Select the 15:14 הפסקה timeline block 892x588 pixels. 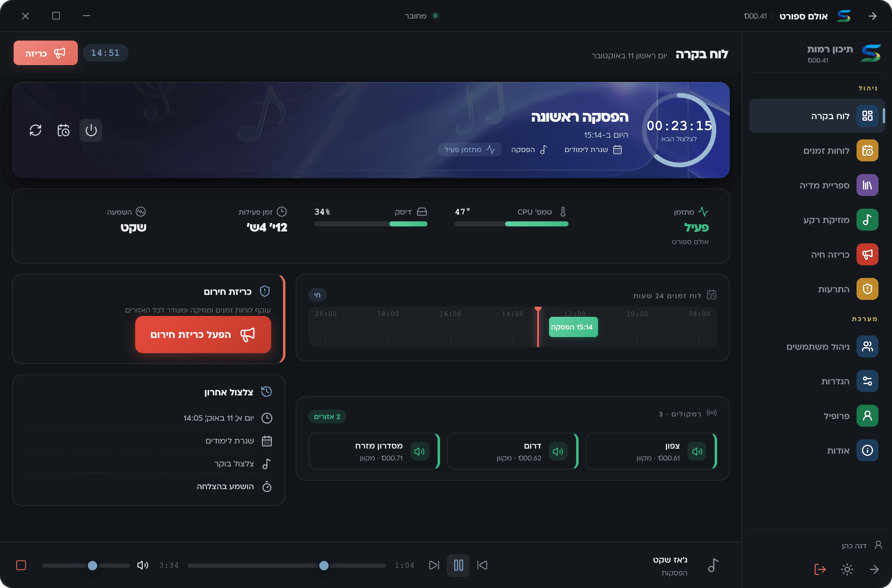(573, 327)
